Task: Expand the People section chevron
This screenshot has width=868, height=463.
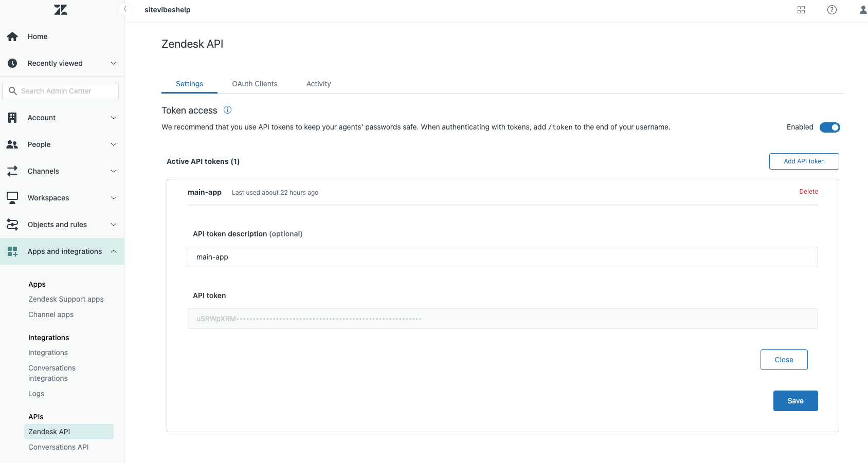Action: coord(114,144)
